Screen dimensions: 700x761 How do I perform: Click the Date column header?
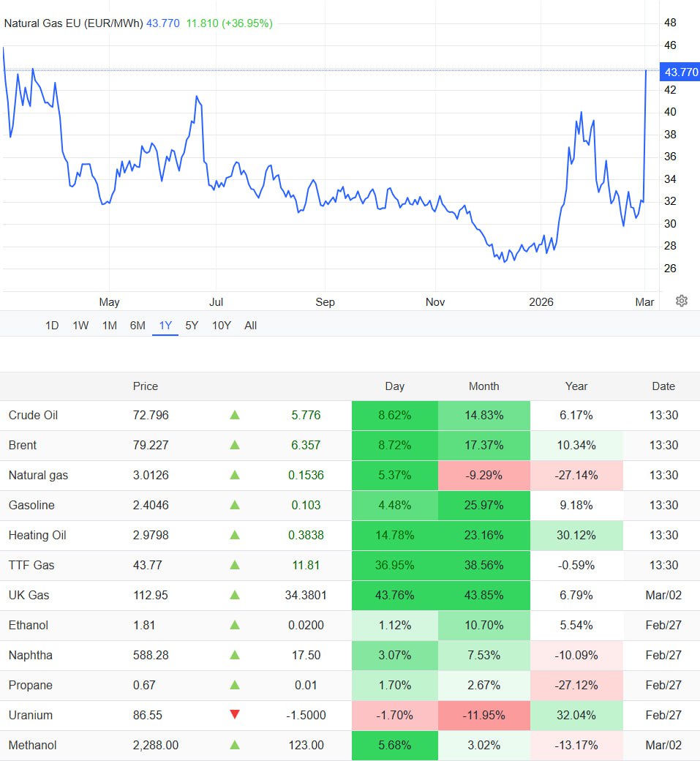pos(663,386)
